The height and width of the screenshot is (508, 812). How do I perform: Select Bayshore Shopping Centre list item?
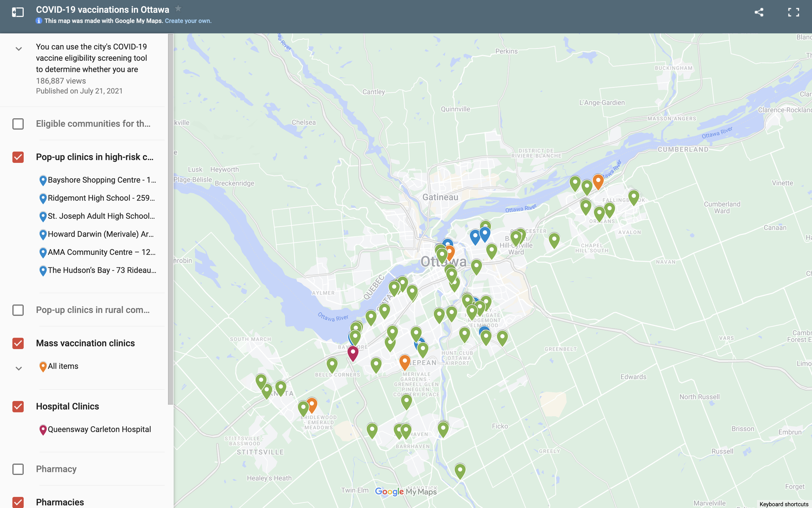click(x=101, y=180)
